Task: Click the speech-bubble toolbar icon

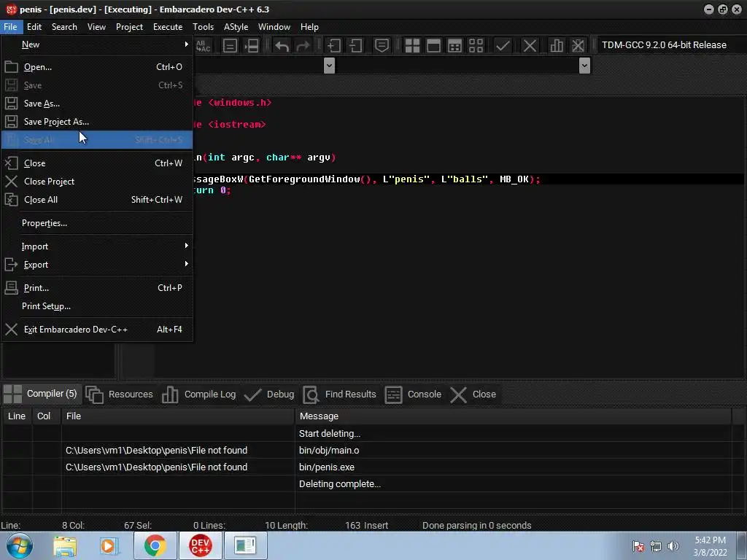Action: 382,46
